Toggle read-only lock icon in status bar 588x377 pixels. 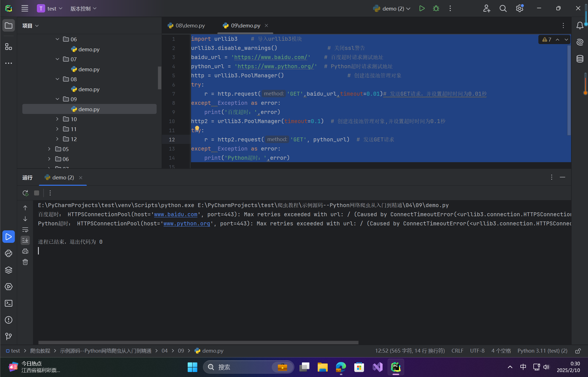click(578, 351)
